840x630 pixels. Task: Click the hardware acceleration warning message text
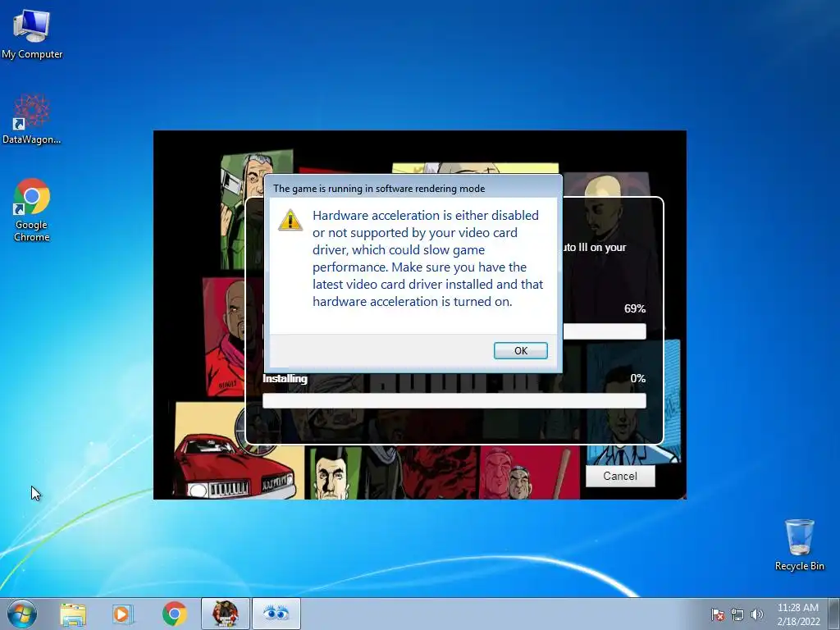(x=427, y=258)
